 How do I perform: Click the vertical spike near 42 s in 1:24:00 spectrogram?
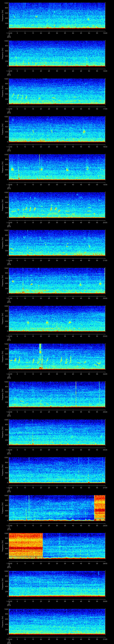coord(76,394)
